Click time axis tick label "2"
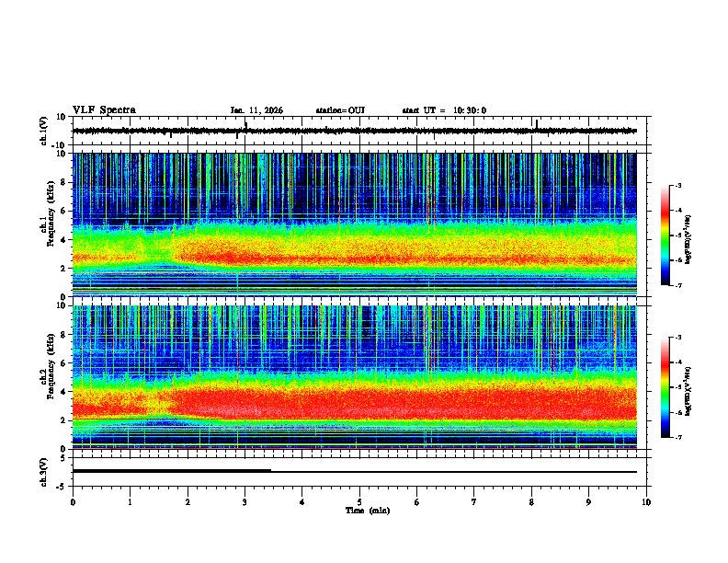This screenshot has height=563, width=728. (x=188, y=502)
